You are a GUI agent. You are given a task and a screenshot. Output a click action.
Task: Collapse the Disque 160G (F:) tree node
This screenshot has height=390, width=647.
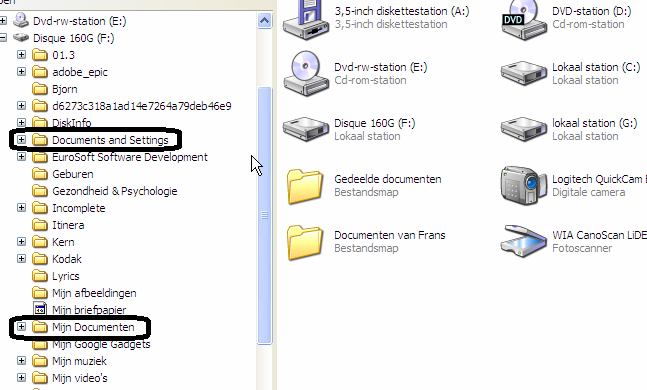(x=3, y=38)
